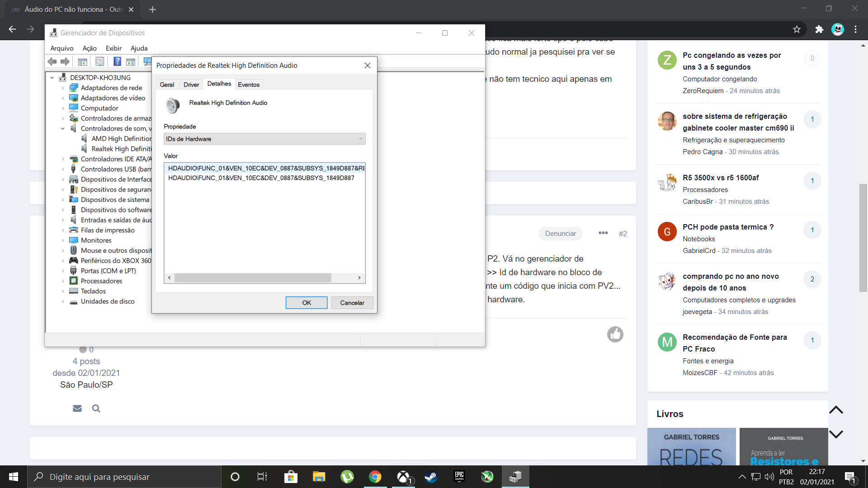
Task: Bookmark the page with the star icon
Action: coord(797,29)
